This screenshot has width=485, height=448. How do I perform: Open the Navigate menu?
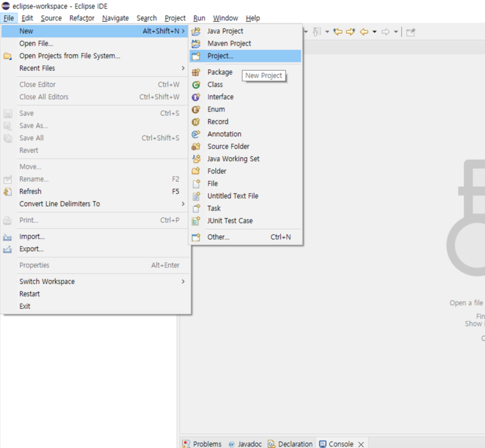(115, 18)
